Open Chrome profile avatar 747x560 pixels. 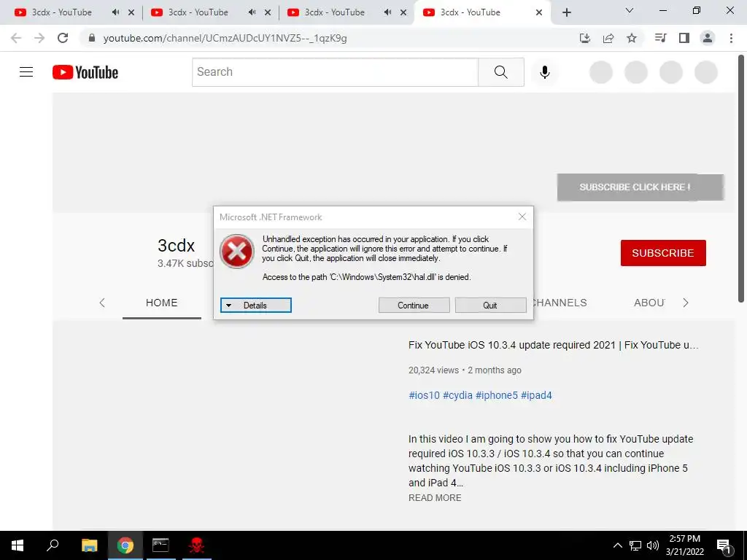click(708, 38)
